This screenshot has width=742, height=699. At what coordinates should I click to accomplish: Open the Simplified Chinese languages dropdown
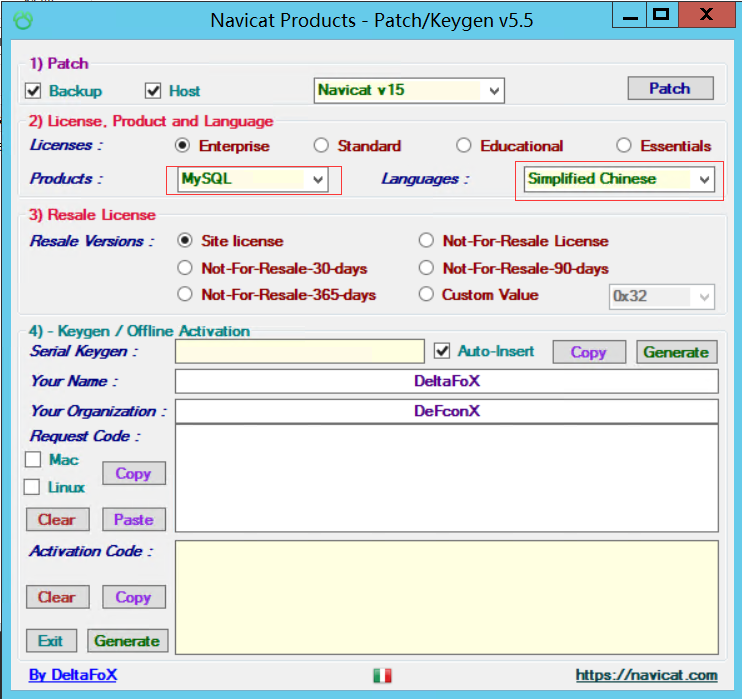pos(619,179)
